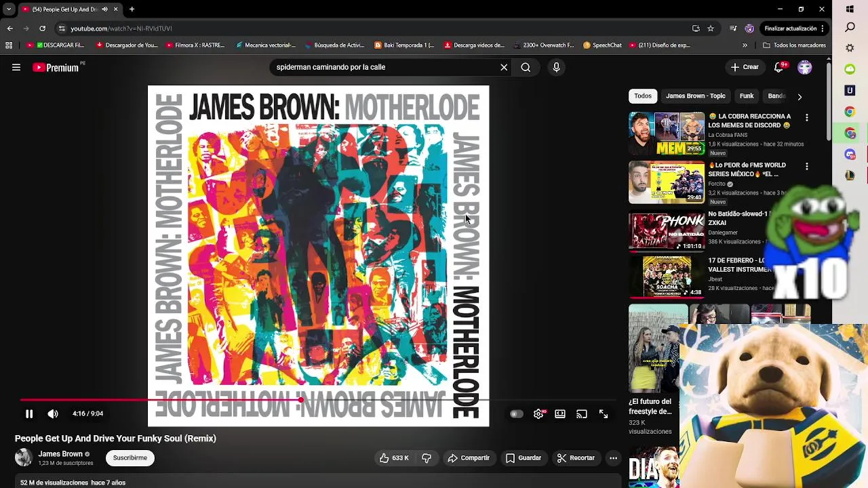Open options for FMS World Series video

coord(807,167)
